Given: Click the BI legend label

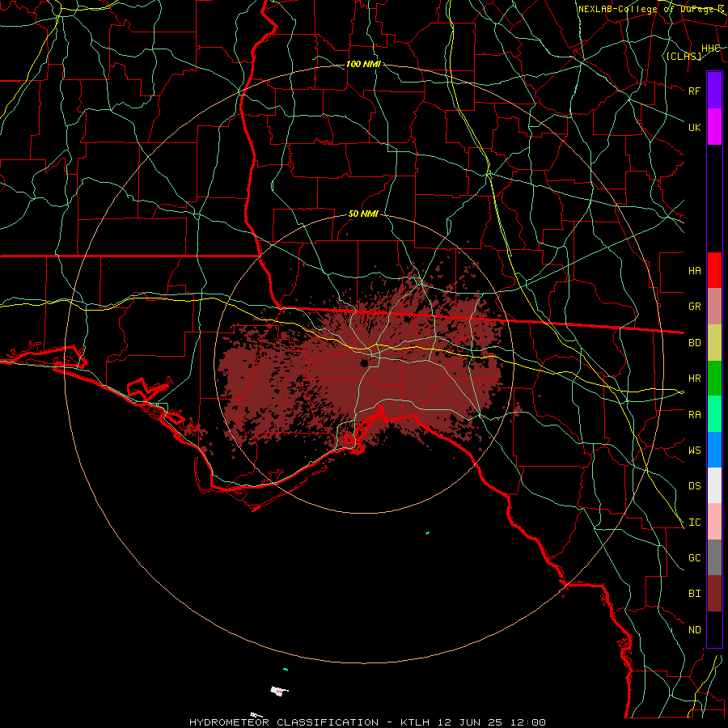Looking at the screenshot, I should point(694,594).
